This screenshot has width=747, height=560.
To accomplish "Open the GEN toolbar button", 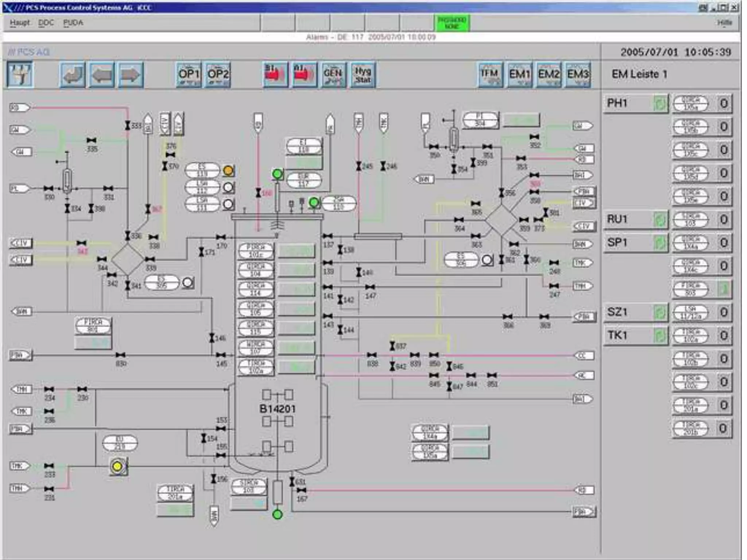I will point(333,75).
